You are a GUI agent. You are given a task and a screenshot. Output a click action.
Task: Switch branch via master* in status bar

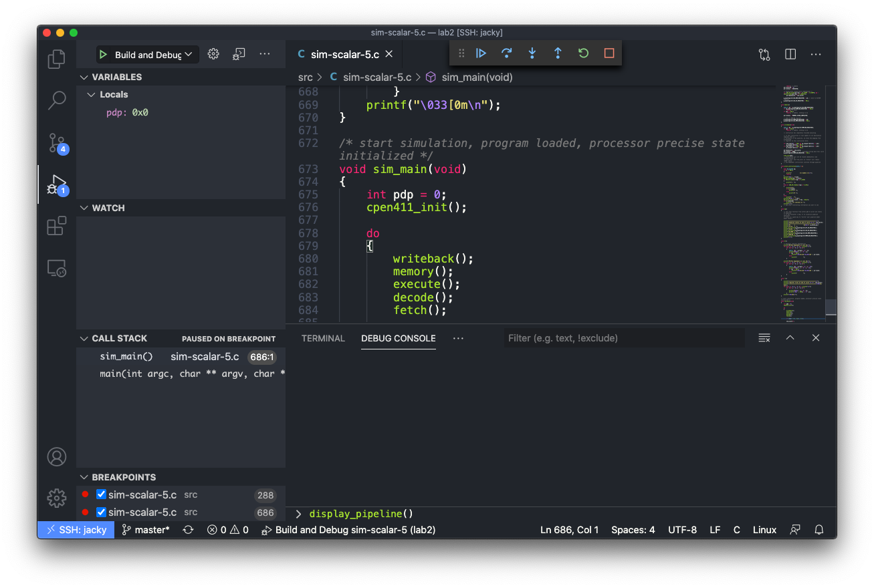point(146,530)
